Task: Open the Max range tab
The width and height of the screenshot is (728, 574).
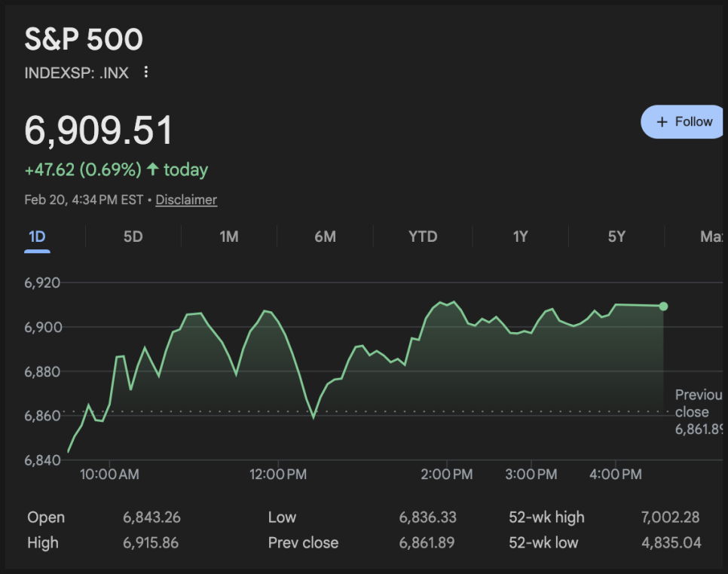Action: pos(711,237)
